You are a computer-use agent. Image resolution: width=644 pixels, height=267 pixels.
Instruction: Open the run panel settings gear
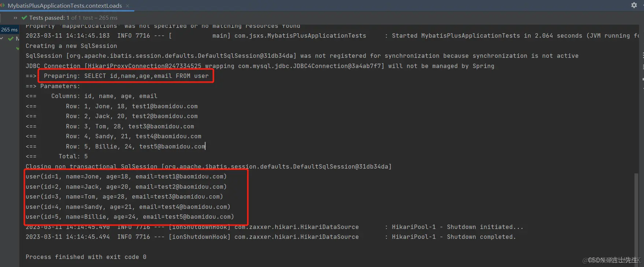pyautogui.click(x=634, y=5)
